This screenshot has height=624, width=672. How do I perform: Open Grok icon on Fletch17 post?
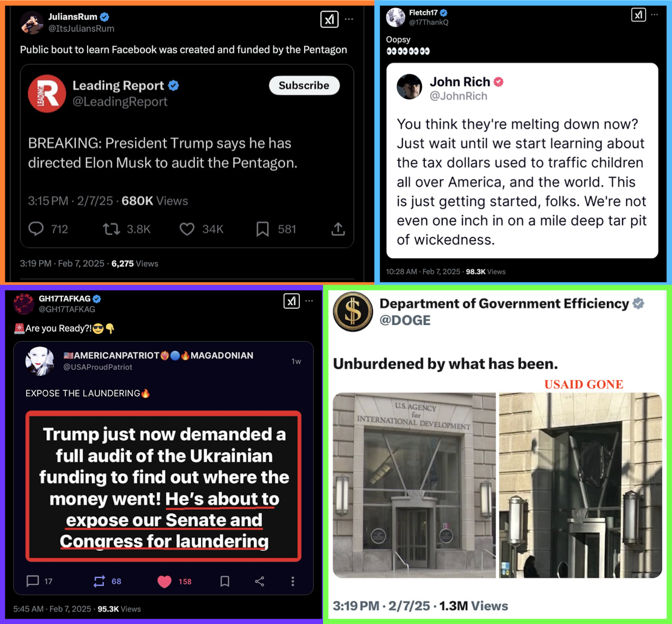pos(638,15)
